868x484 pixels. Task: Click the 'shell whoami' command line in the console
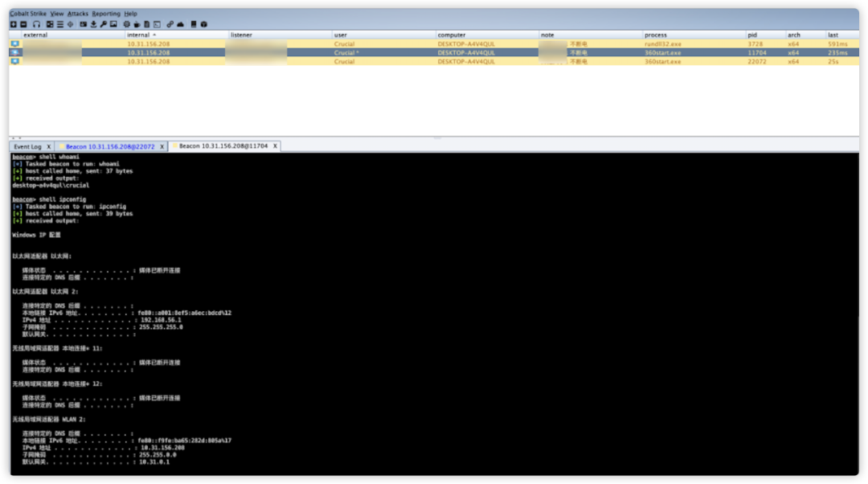click(45, 157)
